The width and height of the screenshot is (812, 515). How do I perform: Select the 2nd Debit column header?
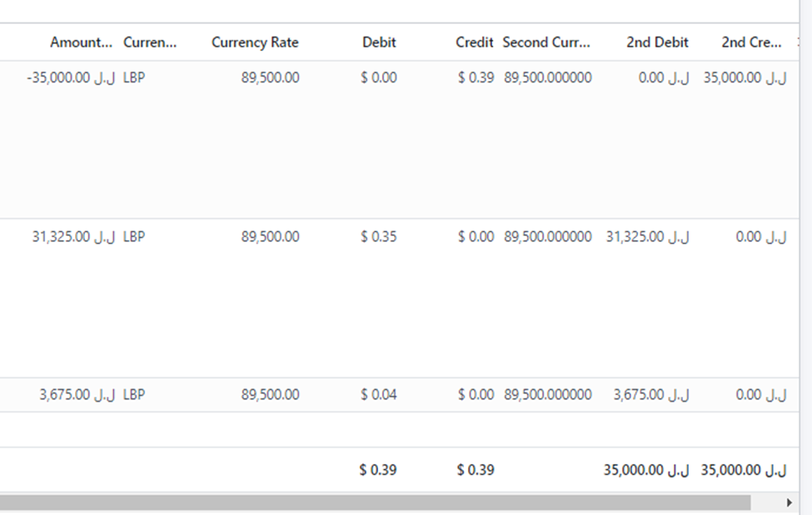point(657,42)
